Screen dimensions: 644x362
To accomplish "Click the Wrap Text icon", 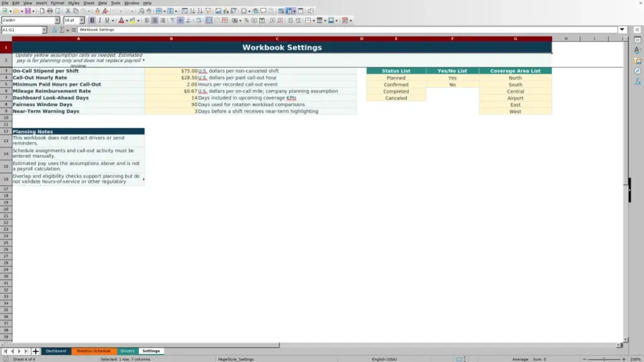I will (x=199, y=20).
